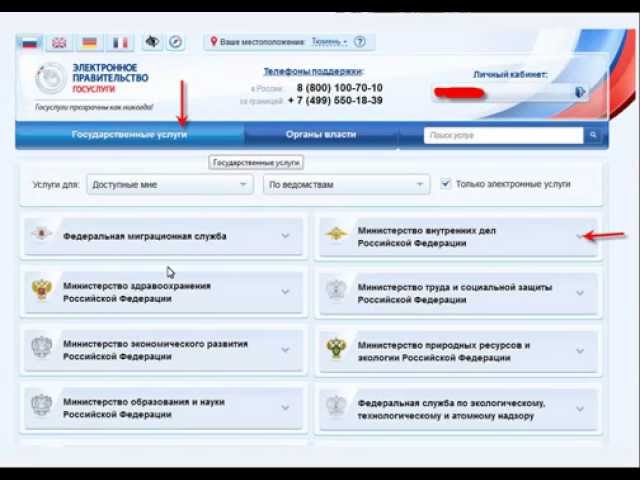
Task: Select the British flag language icon
Action: [59, 42]
